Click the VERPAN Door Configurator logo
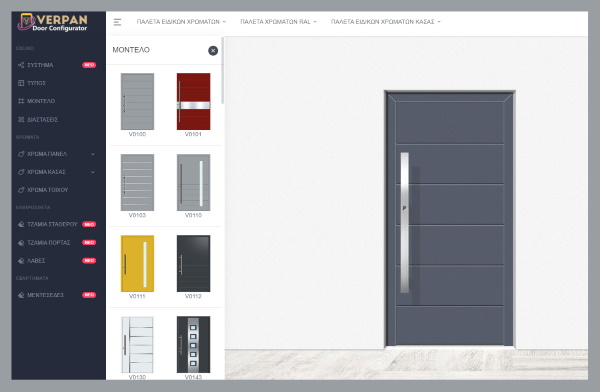 (53, 23)
